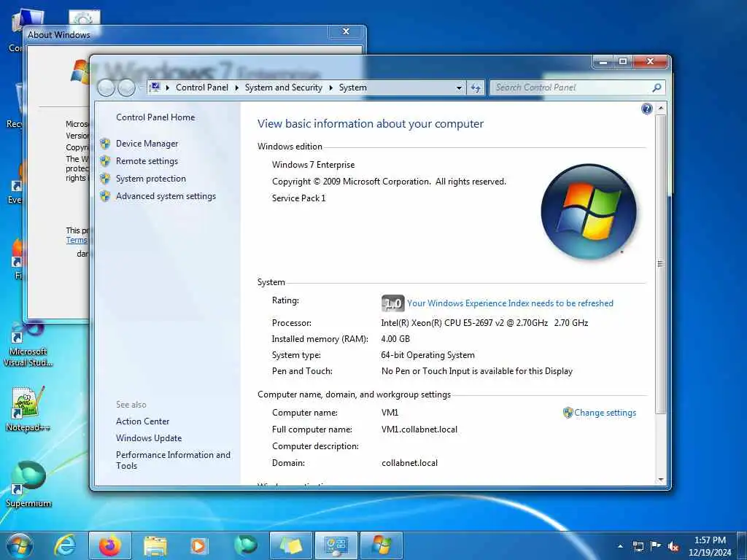
Task: Open Windows Explorer from the taskbar
Action: click(x=155, y=546)
